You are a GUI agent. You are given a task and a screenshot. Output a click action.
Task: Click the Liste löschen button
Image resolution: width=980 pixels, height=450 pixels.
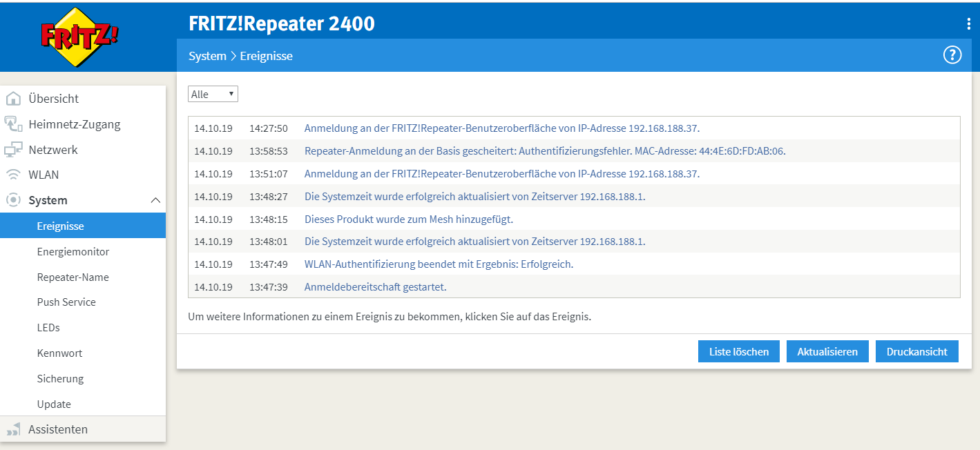[x=739, y=351]
